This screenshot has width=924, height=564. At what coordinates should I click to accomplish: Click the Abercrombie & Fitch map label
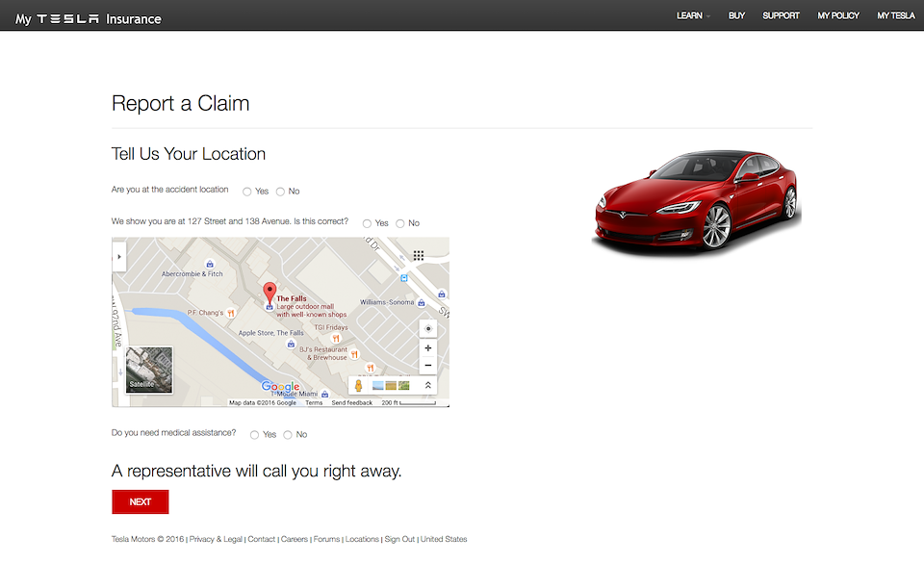click(x=192, y=274)
